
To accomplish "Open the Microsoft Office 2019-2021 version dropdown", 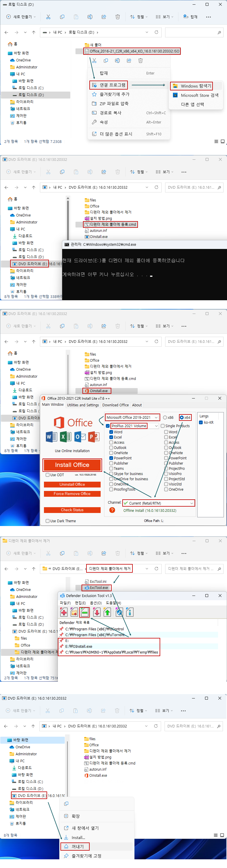I will pos(132,418).
